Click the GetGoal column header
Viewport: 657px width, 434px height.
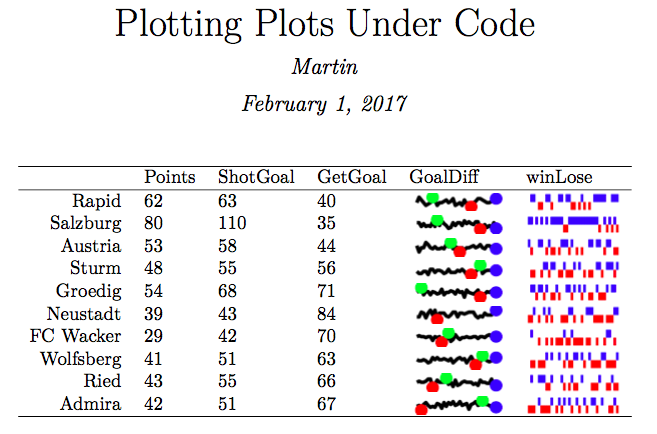pyautogui.click(x=352, y=178)
